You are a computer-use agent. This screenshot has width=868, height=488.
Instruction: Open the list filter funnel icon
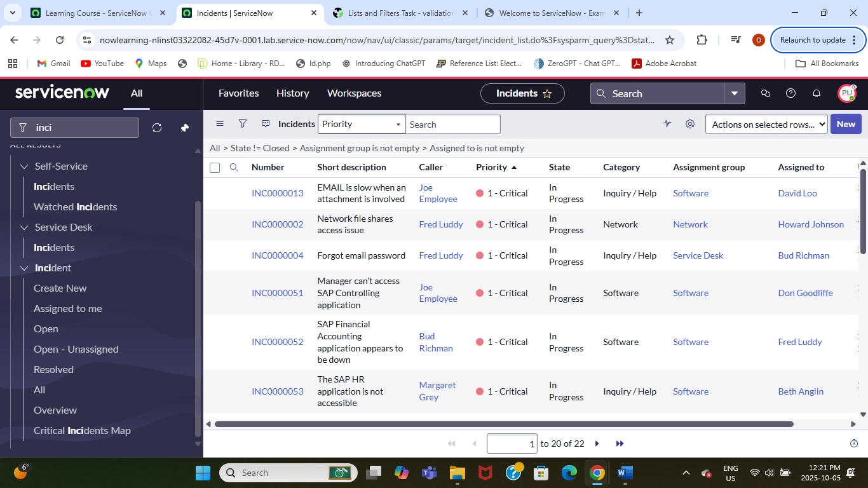243,124
